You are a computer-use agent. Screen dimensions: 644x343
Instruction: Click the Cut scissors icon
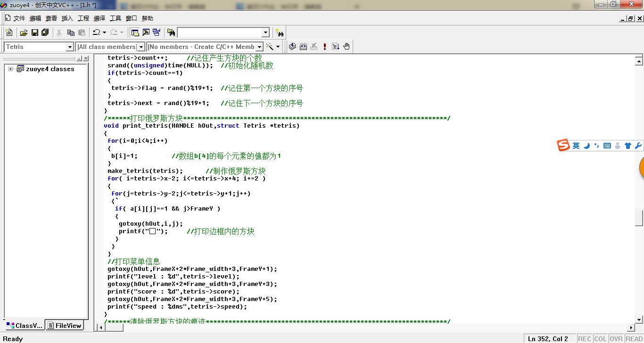pyautogui.click(x=59, y=33)
